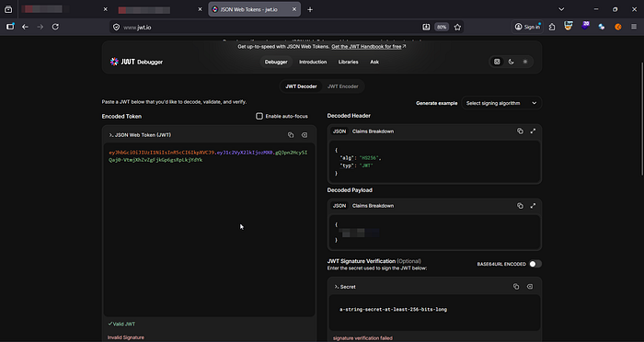Viewport: 644px width, 342px height.
Task: Reload the current page
Action: (55, 27)
